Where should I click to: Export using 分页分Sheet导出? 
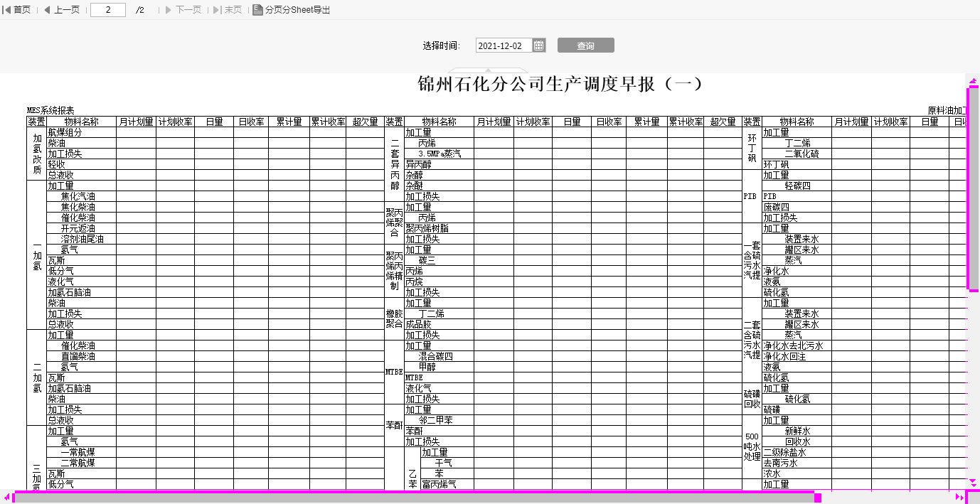(292, 10)
